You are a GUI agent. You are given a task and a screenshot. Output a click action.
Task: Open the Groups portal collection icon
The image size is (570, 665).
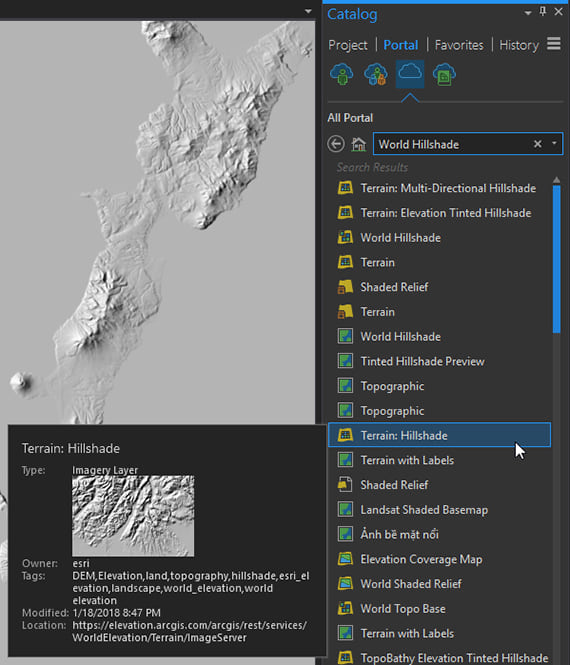point(376,74)
